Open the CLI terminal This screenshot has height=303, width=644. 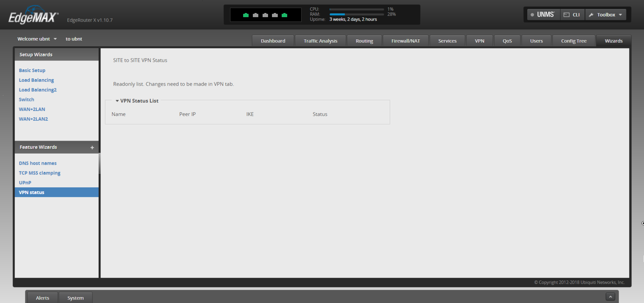[572, 15]
